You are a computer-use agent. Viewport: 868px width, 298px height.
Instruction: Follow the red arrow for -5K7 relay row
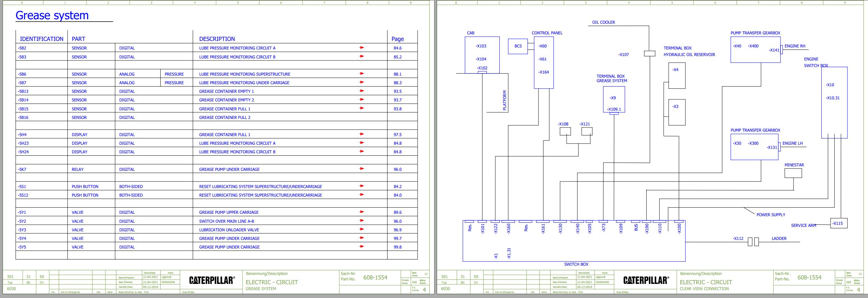pyautogui.click(x=361, y=169)
